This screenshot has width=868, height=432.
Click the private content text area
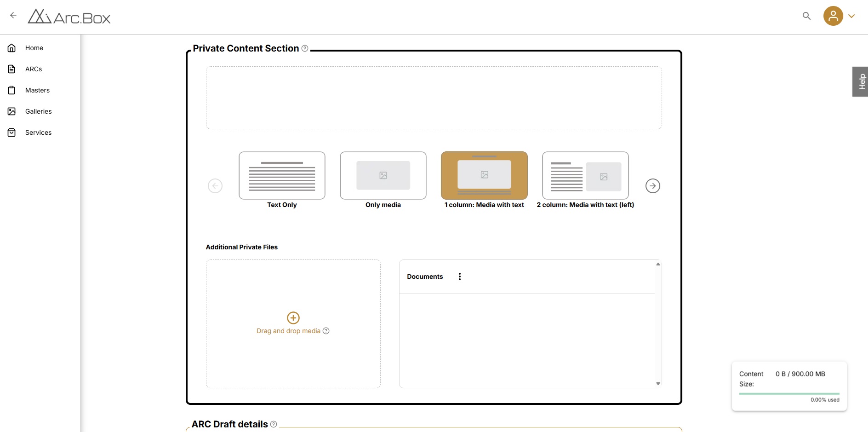pos(434,98)
